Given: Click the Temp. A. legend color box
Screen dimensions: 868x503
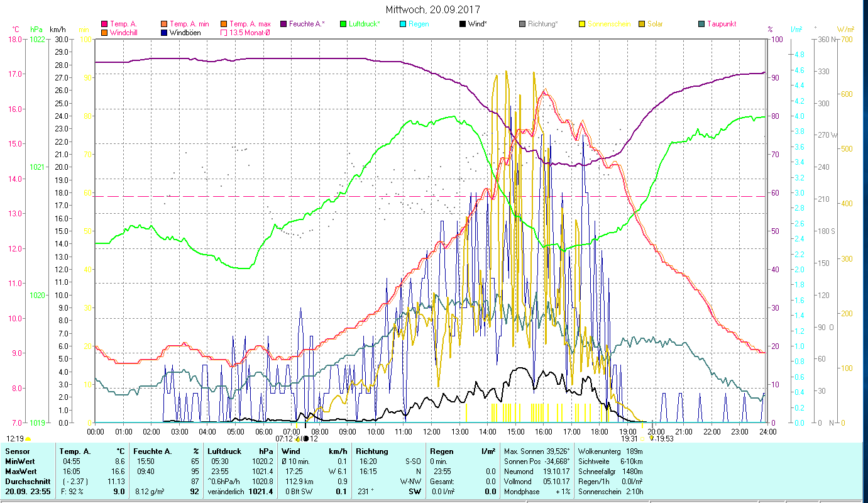Looking at the screenshot, I should click(x=104, y=25).
